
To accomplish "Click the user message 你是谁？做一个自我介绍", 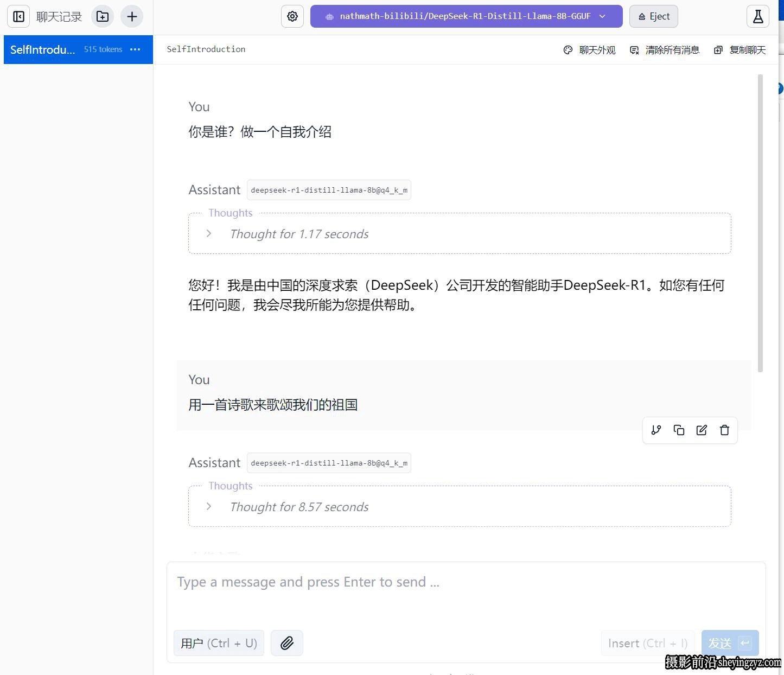I will pyautogui.click(x=260, y=132).
